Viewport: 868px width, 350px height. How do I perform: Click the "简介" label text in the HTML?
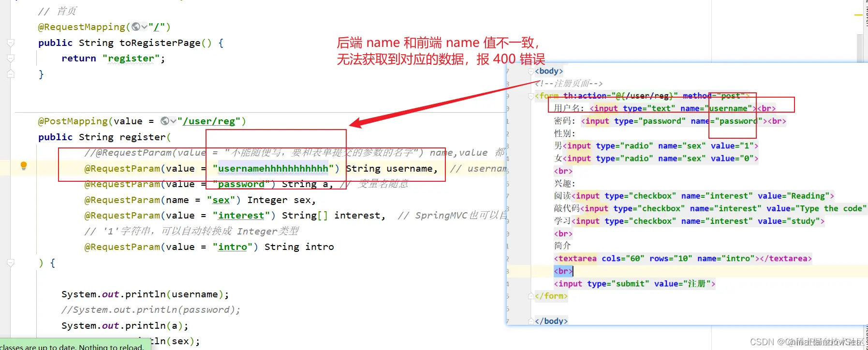pos(562,246)
